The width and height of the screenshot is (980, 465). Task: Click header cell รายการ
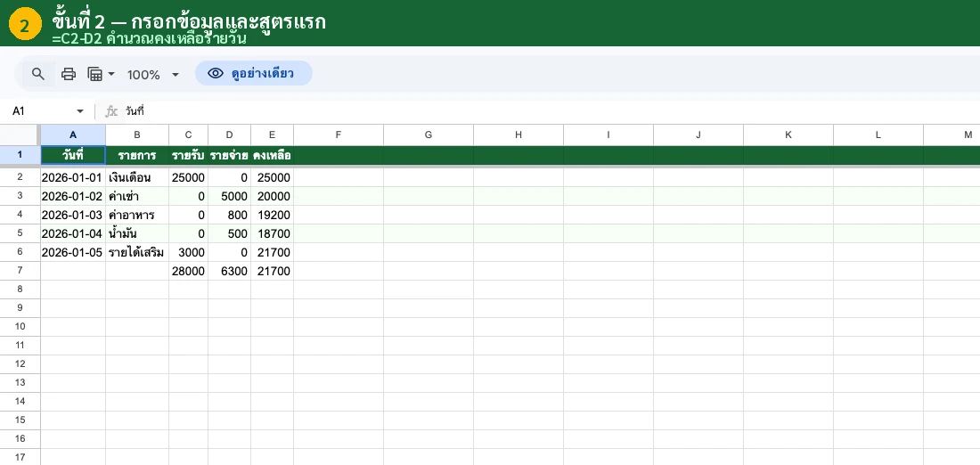[137, 155]
